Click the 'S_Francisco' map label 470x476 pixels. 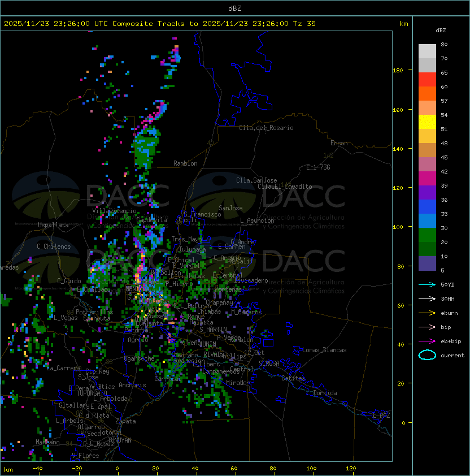[203, 214]
